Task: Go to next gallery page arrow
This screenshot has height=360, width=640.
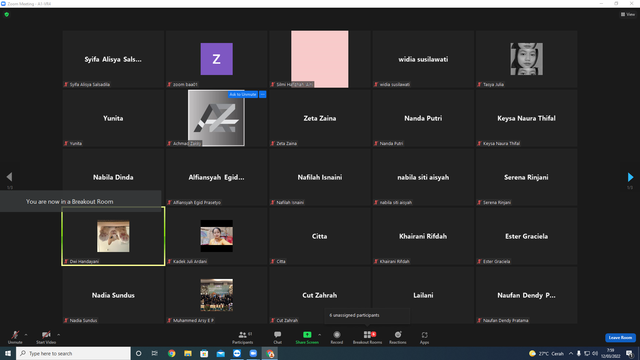Action: 630,177
